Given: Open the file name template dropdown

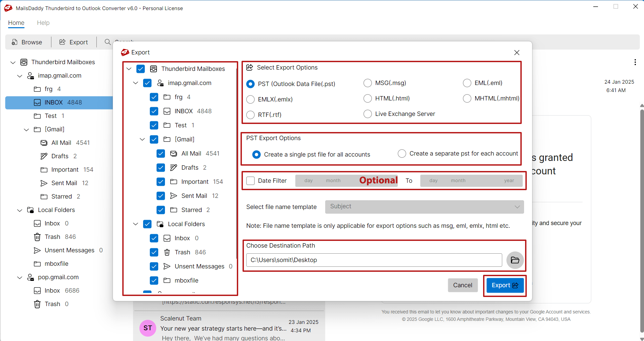Looking at the screenshot, I should click(x=424, y=207).
